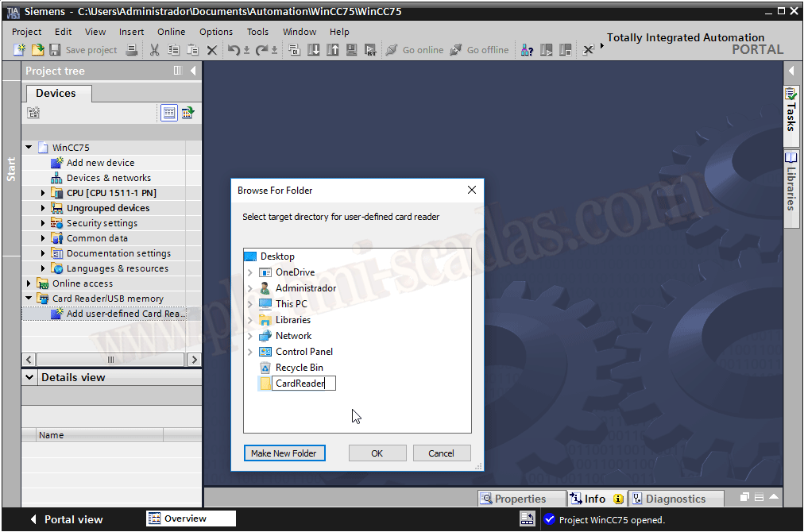Switch to Portal view

pos(73,519)
